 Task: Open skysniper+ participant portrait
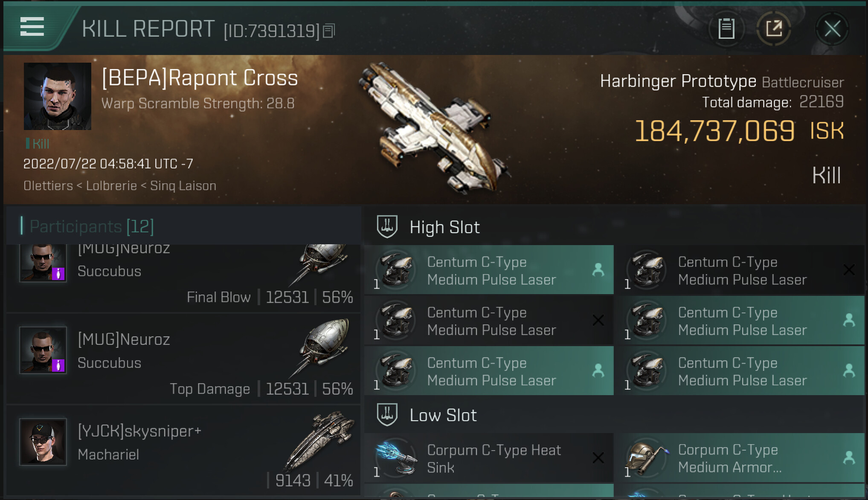[43, 442]
